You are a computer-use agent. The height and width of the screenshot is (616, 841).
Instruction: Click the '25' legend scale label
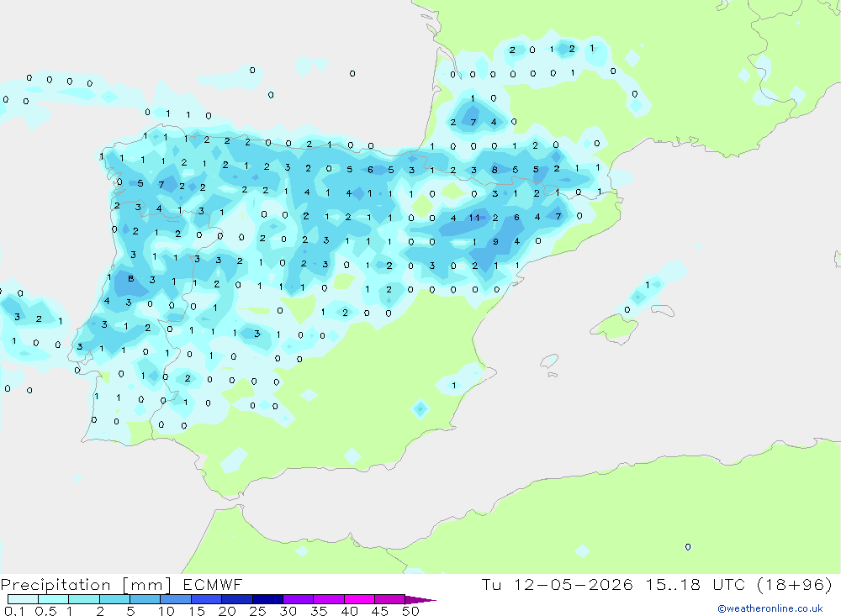coord(258,611)
